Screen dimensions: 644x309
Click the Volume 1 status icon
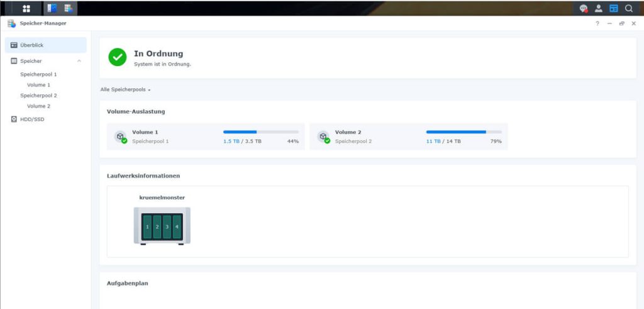click(x=119, y=137)
